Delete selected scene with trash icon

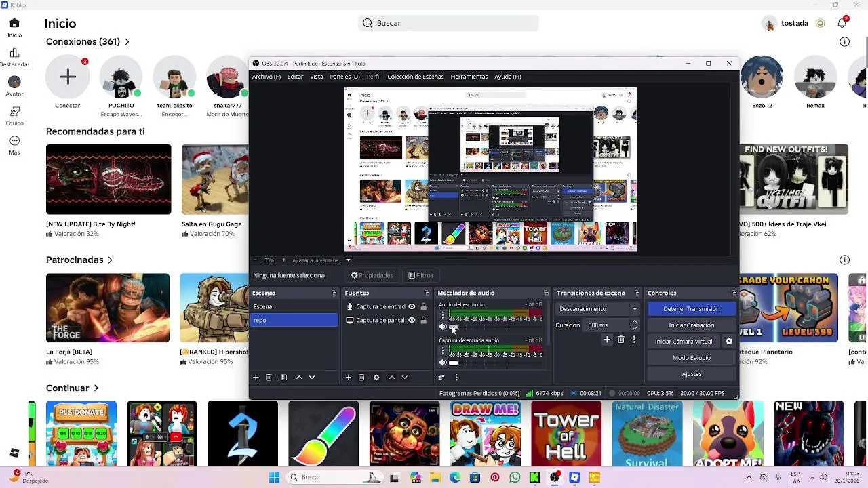[x=269, y=378]
